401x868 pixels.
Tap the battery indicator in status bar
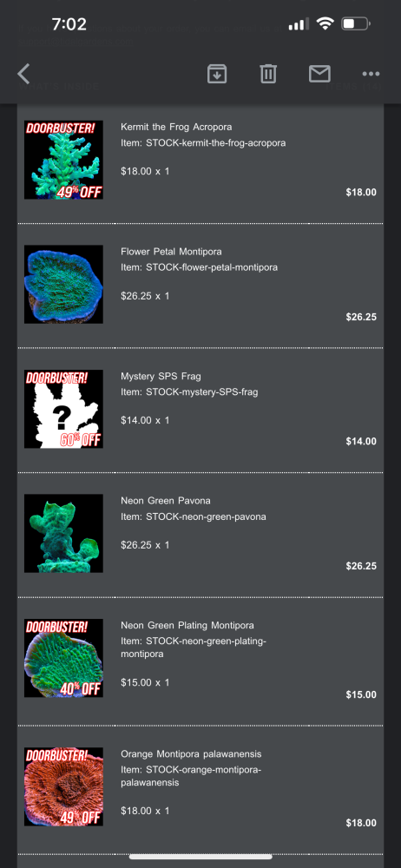356,23
